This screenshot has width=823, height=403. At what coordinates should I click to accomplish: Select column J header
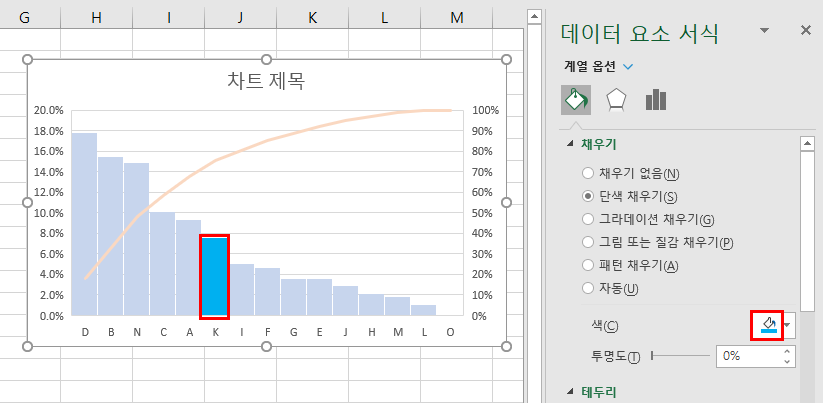coord(240,18)
